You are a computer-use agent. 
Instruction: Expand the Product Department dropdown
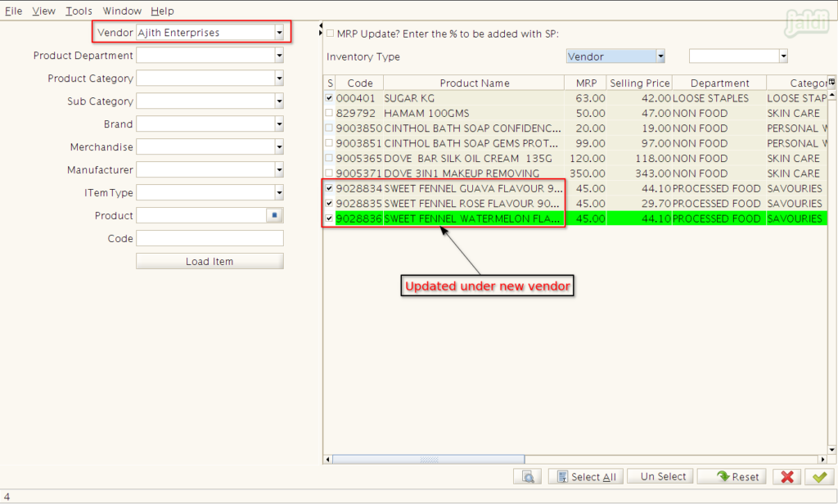(x=279, y=55)
